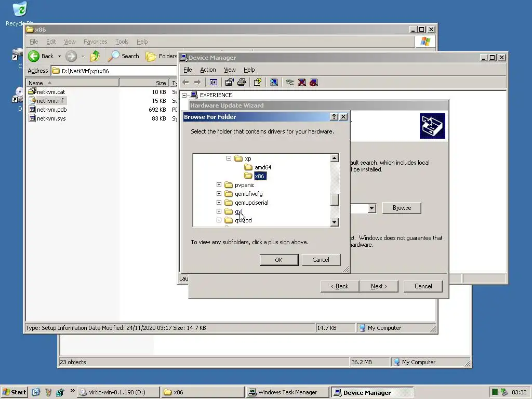Click Cancel in Hardware Update Wizard

pyautogui.click(x=423, y=286)
